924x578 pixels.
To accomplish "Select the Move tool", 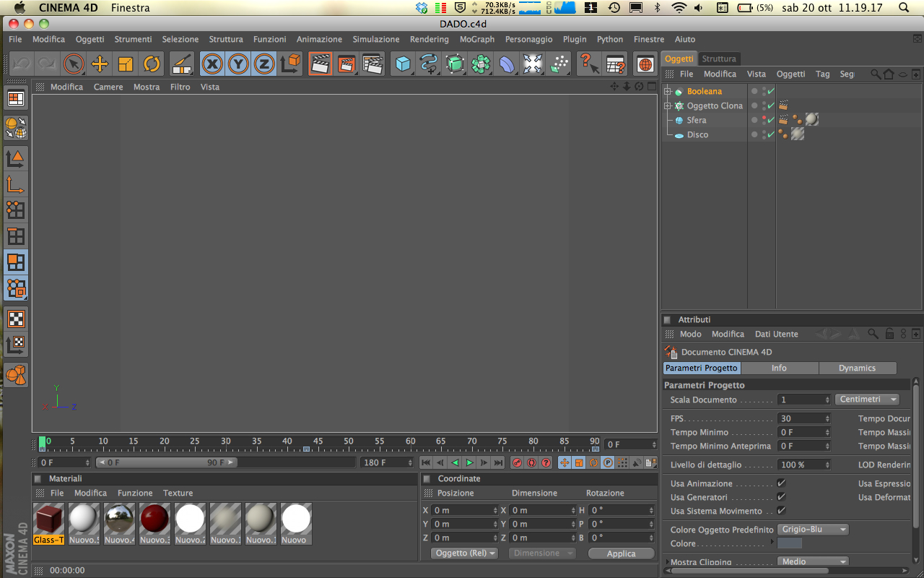I will coord(100,64).
